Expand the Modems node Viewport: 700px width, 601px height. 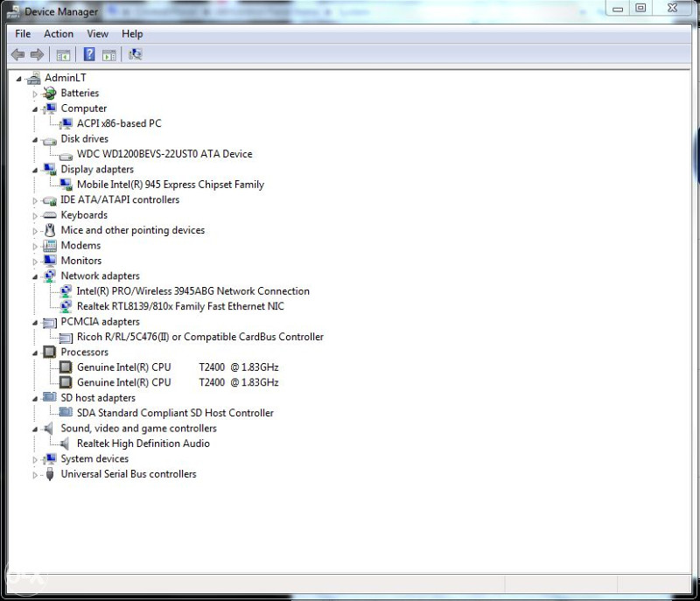(35, 247)
